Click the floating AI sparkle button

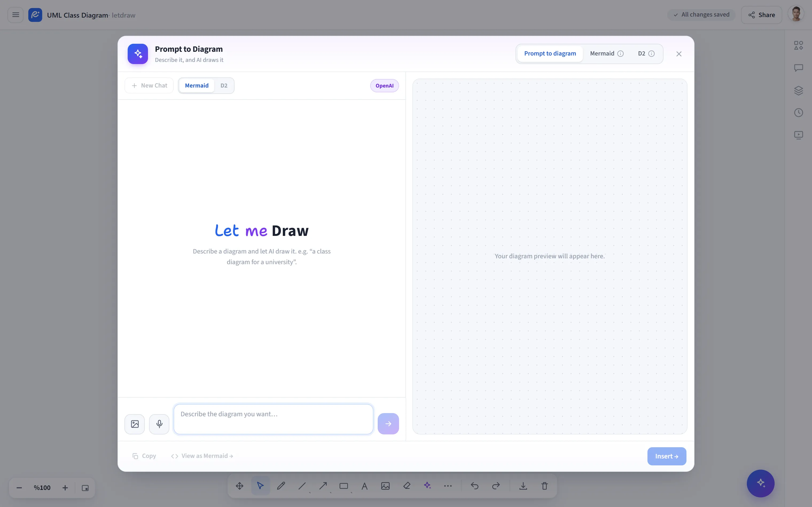click(760, 483)
